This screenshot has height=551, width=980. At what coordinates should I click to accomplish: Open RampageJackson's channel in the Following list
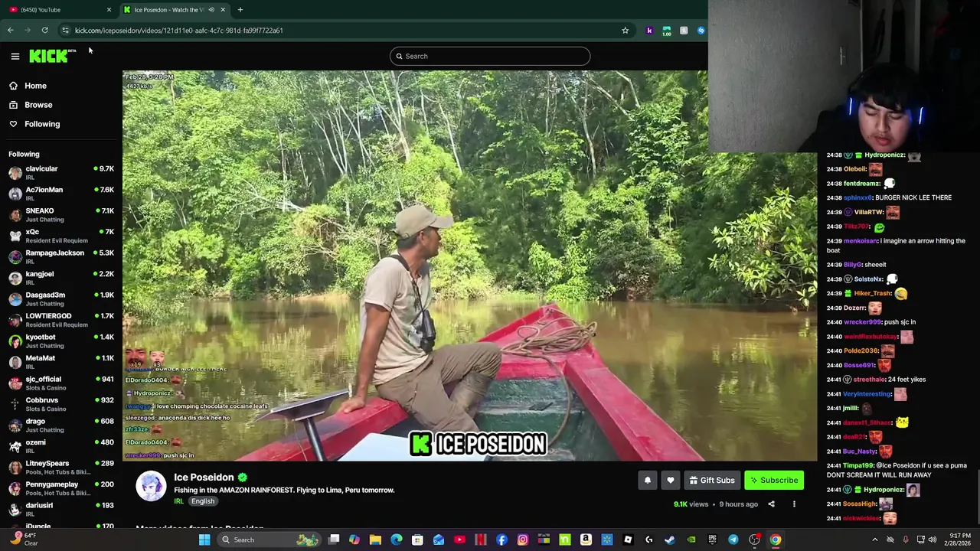[61, 256]
